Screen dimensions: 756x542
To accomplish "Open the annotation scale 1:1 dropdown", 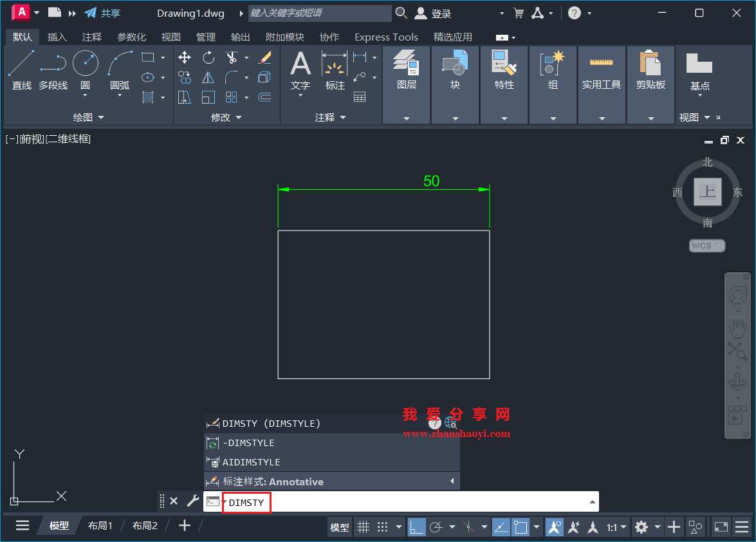I will coord(616,527).
